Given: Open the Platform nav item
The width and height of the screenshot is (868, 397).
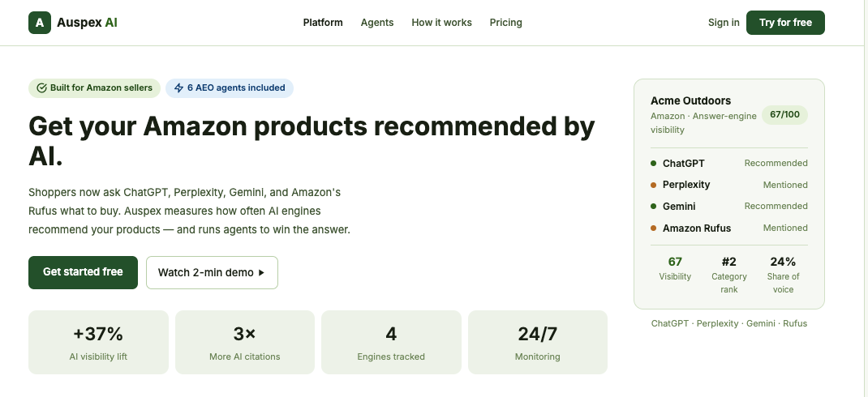Looking at the screenshot, I should 323,23.
